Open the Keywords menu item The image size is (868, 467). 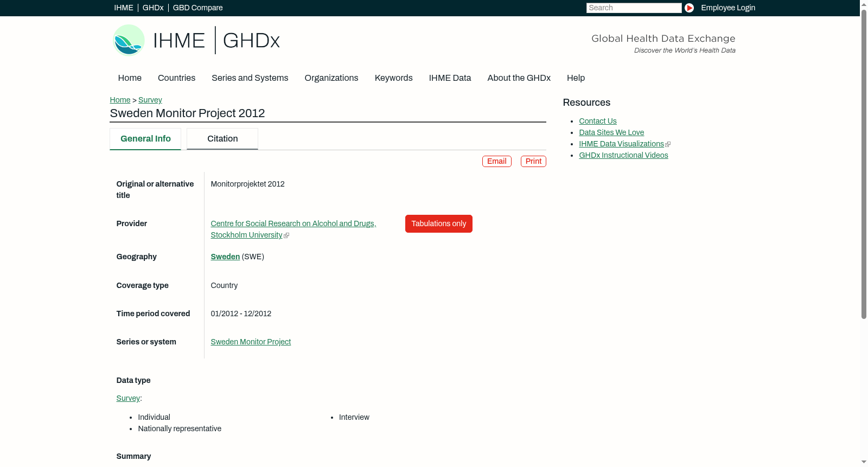click(x=393, y=78)
